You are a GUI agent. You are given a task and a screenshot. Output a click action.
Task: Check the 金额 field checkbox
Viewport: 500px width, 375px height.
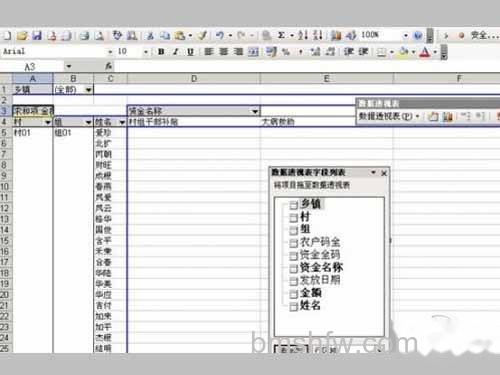[293, 294]
